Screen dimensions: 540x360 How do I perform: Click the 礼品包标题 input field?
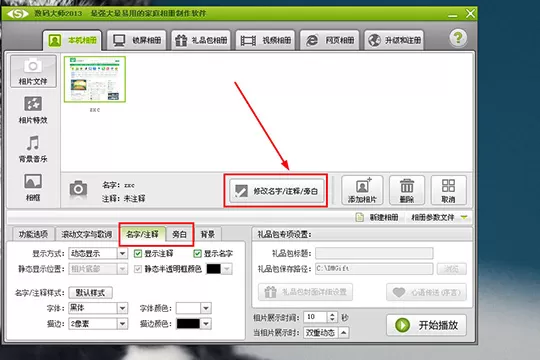coord(374,253)
